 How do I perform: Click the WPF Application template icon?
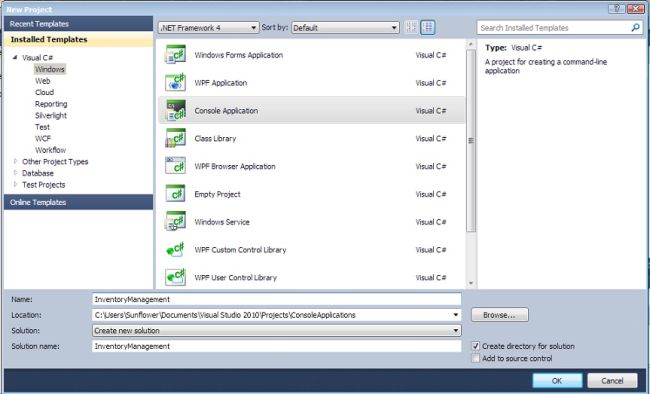point(175,83)
